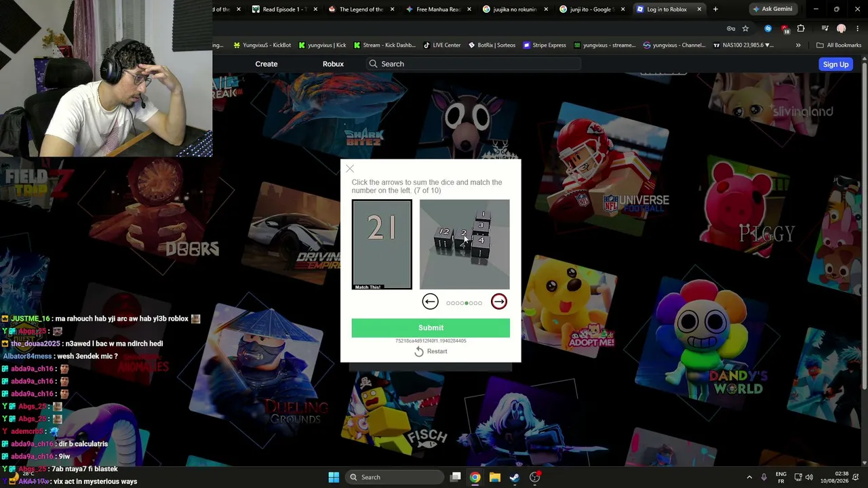Click the captcha progress dots indicator
Screen dimensions: 868x488
click(465, 303)
